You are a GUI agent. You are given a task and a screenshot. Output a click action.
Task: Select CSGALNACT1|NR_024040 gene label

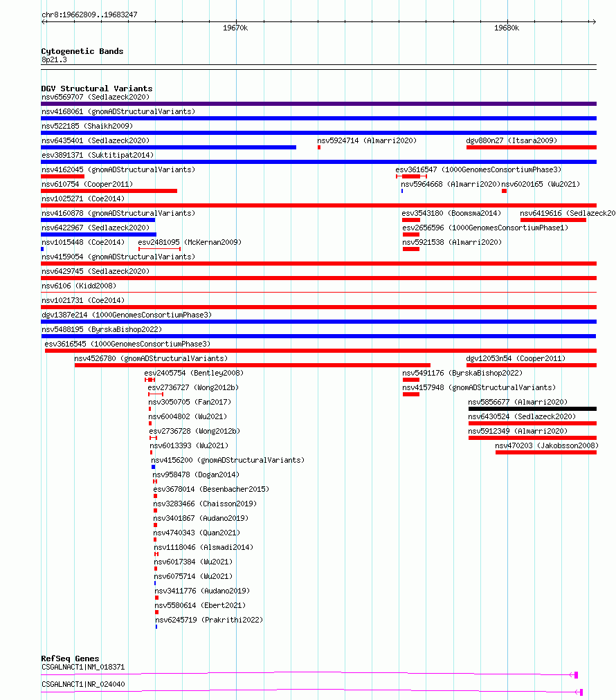[83, 684]
